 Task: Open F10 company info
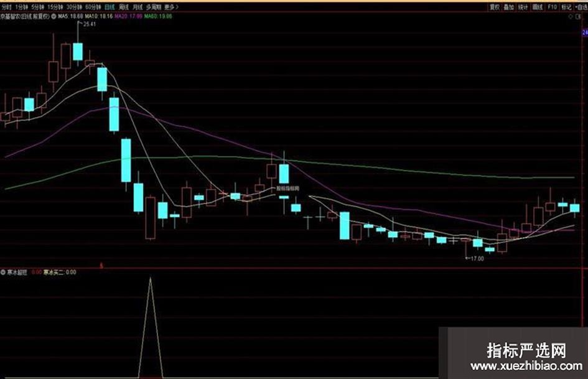(x=552, y=7)
